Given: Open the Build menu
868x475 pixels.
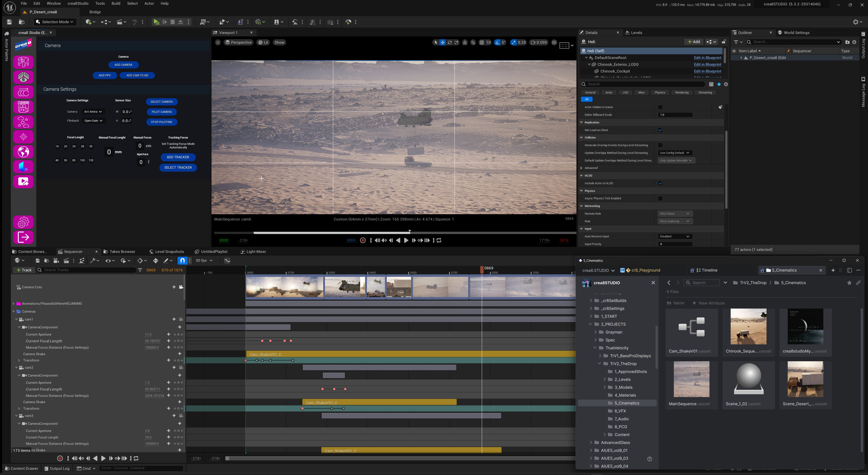Looking at the screenshot, I should pos(116,3).
